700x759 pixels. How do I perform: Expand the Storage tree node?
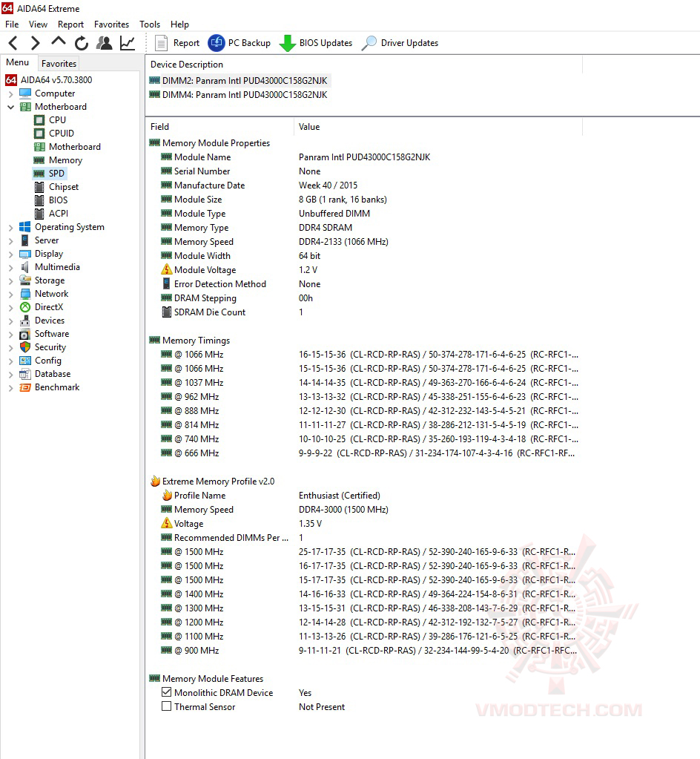[10, 280]
